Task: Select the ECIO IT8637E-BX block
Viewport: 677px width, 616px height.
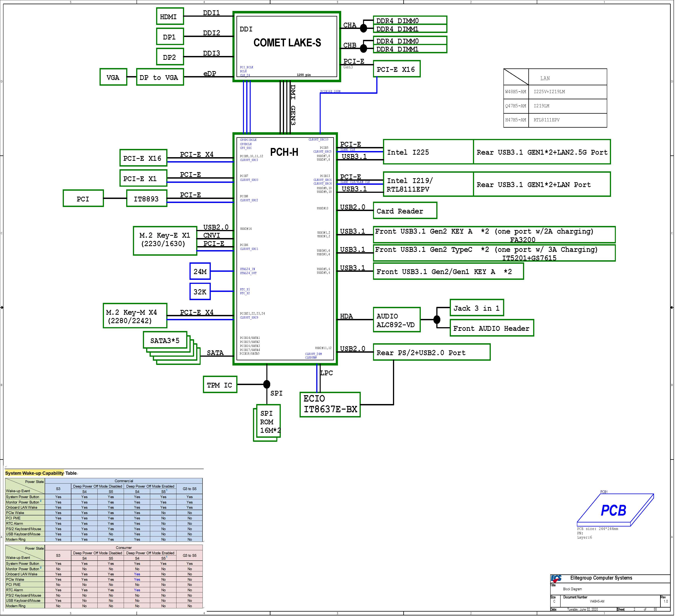Action: click(x=330, y=404)
